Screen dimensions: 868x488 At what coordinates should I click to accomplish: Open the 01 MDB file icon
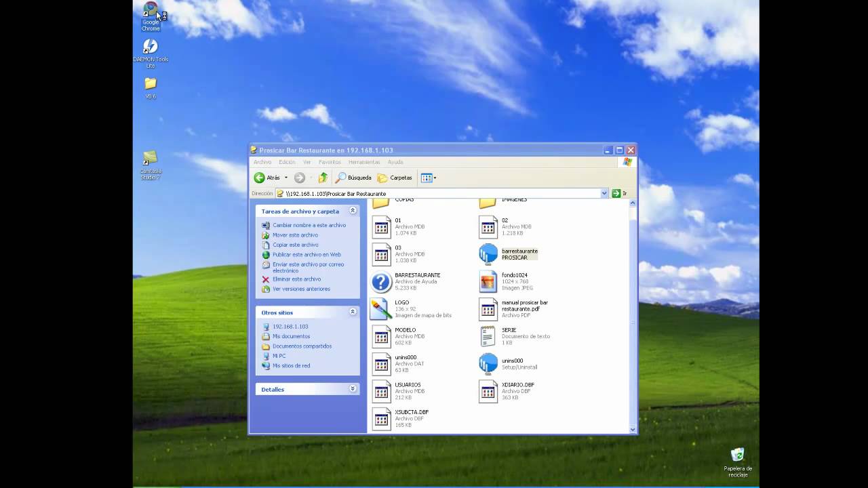coord(382,227)
